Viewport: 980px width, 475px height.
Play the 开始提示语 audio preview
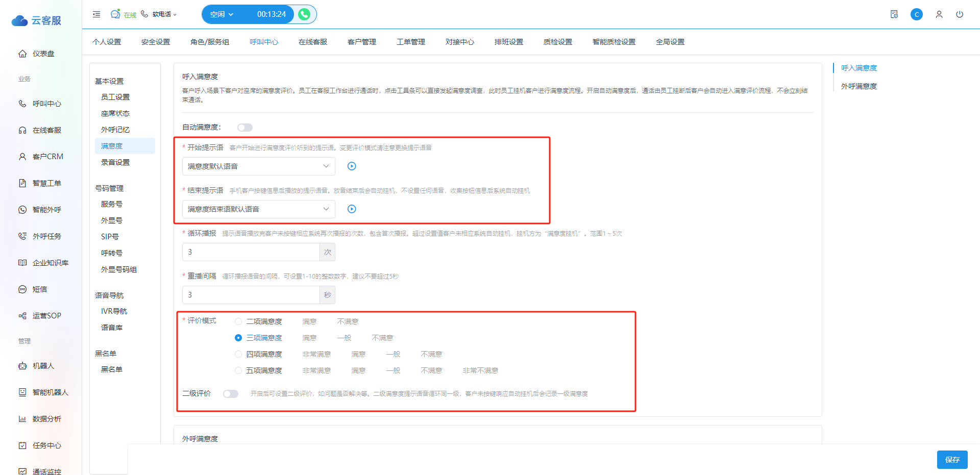click(352, 166)
